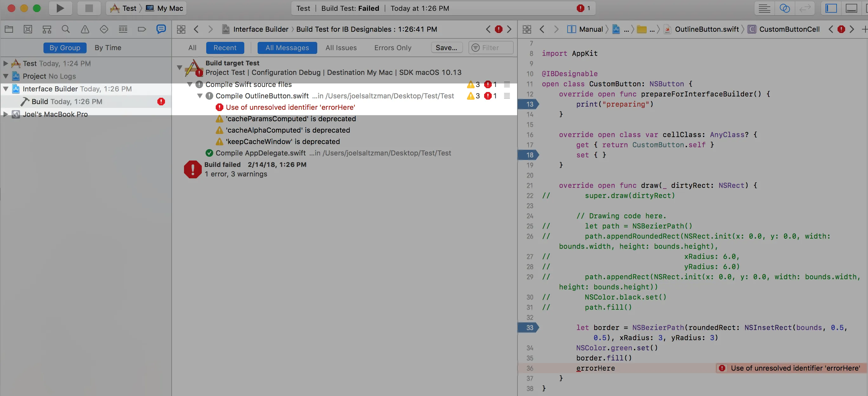Image resolution: width=868 pixels, height=396 pixels.
Task: Switch to the Assistant editor icon
Action: pos(785,8)
